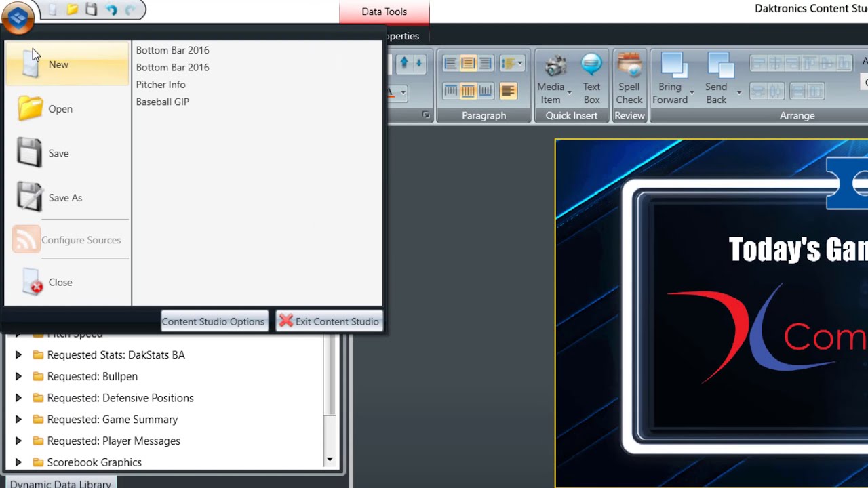Image resolution: width=868 pixels, height=488 pixels.
Task: Click the Undo arrow in quick access toolbar
Action: pyautogui.click(x=112, y=9)
